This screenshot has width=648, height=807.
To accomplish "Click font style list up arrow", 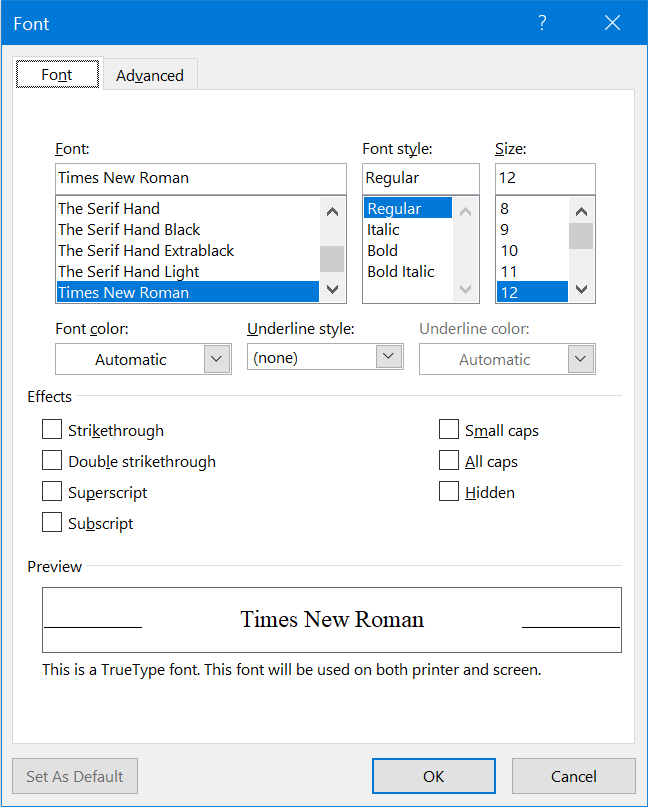I will [465, 211].
